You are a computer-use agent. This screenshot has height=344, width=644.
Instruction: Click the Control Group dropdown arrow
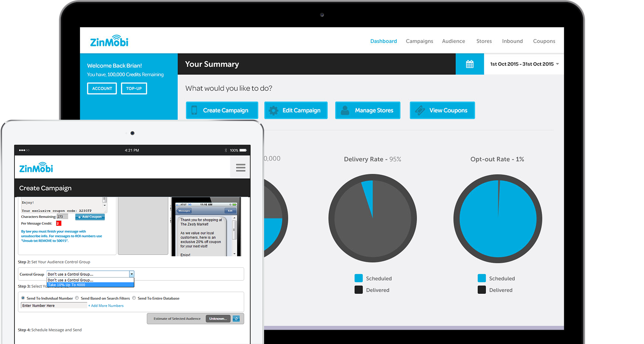pyautogui.click(x=132, y=274)
